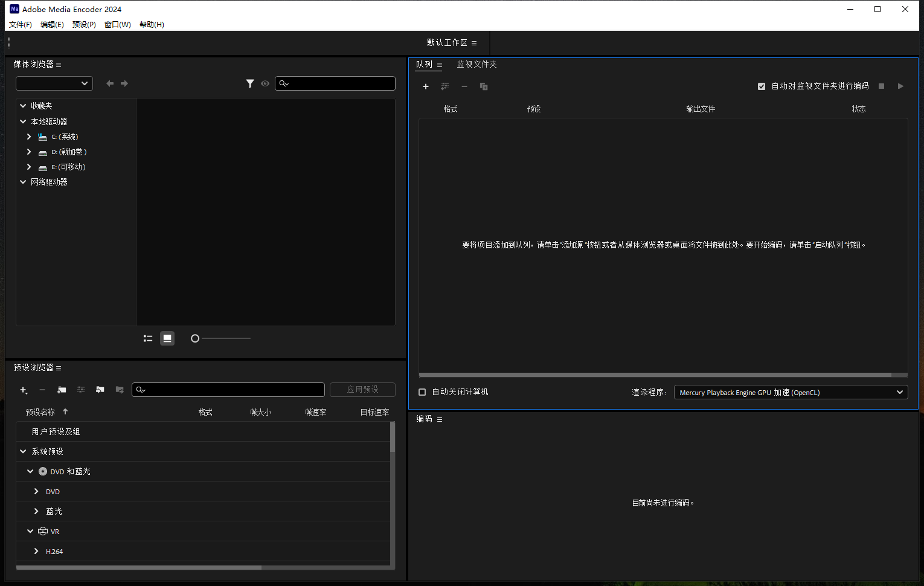The height and width of the screenshot is (586, 924).
Task: Open default workspace menu icon
Action: tap(474, 43)
